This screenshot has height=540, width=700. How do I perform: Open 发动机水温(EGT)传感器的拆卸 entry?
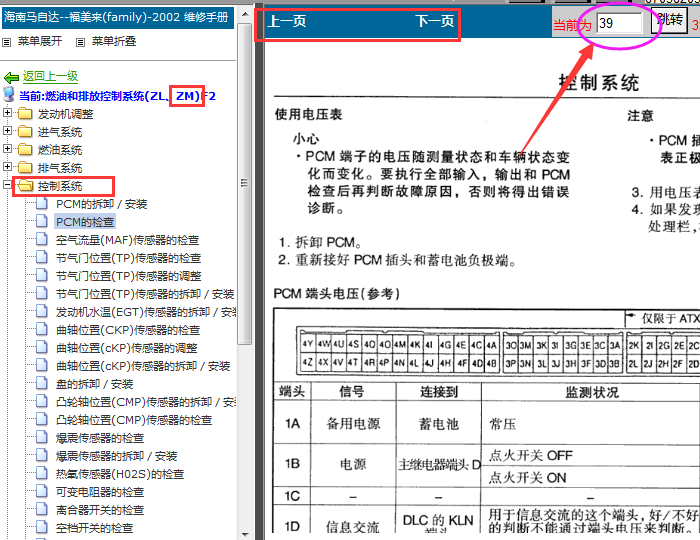coord(146,312)
